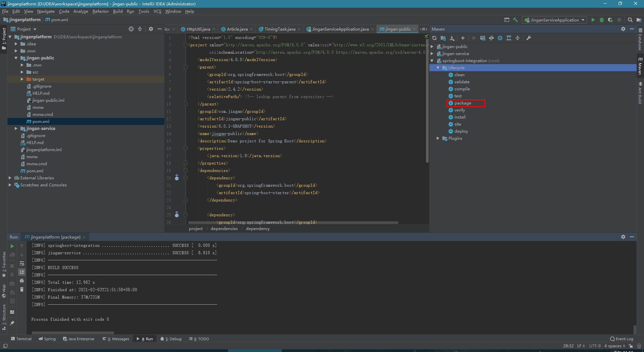Expand the Plugins node in Maven tree
This screenshot has height=352, width=644.
(438, 138)
